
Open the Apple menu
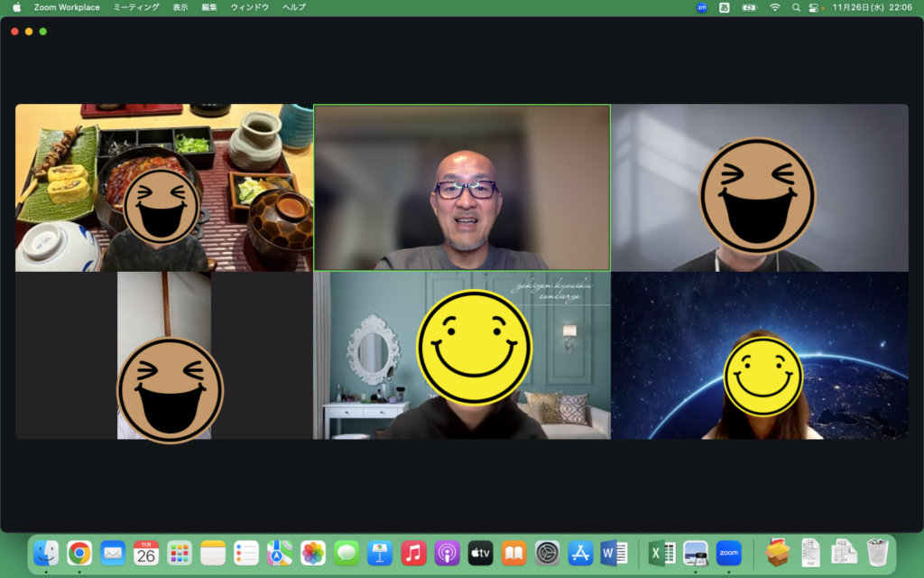click(x=16, y=7)
